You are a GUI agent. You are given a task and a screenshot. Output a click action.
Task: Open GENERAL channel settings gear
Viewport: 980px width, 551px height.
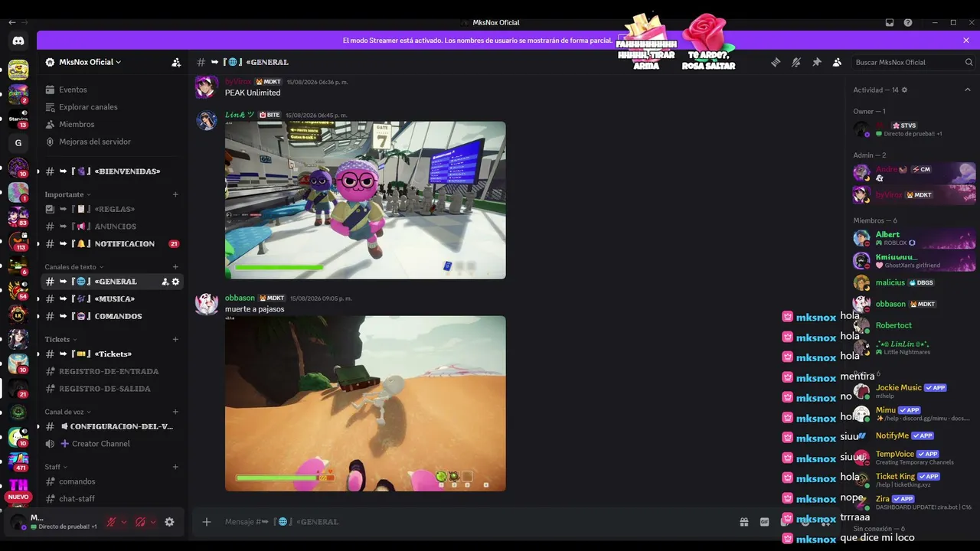[x=175, y=282]
